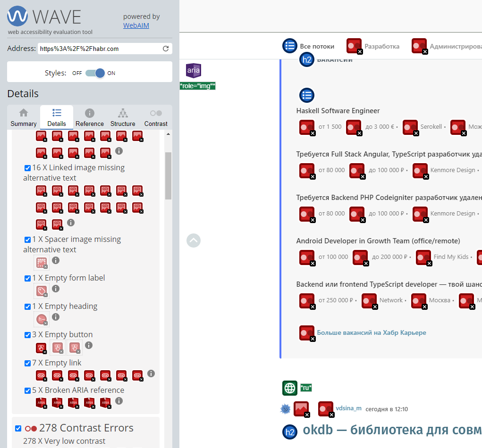Image resolution: width=482 pixels, height=448 pixels.
Task: Open the Haskell Software Engineer vacancy
Action: point(338,110)
